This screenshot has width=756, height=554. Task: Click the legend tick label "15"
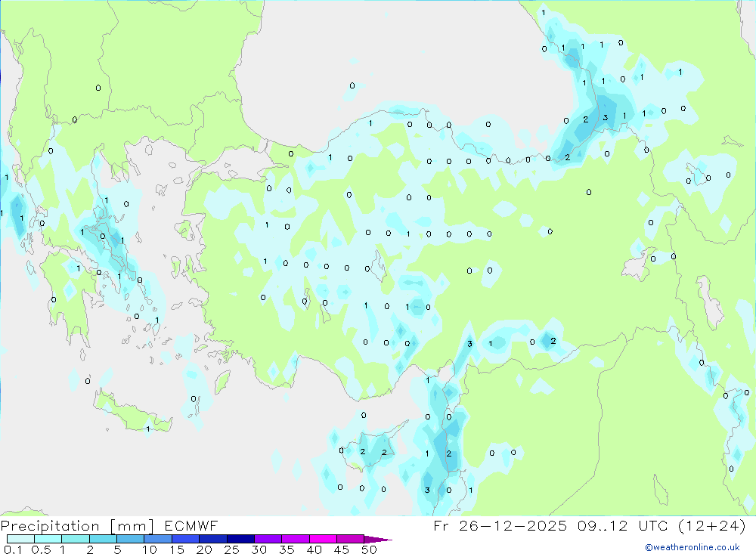[x=177, y=549]
